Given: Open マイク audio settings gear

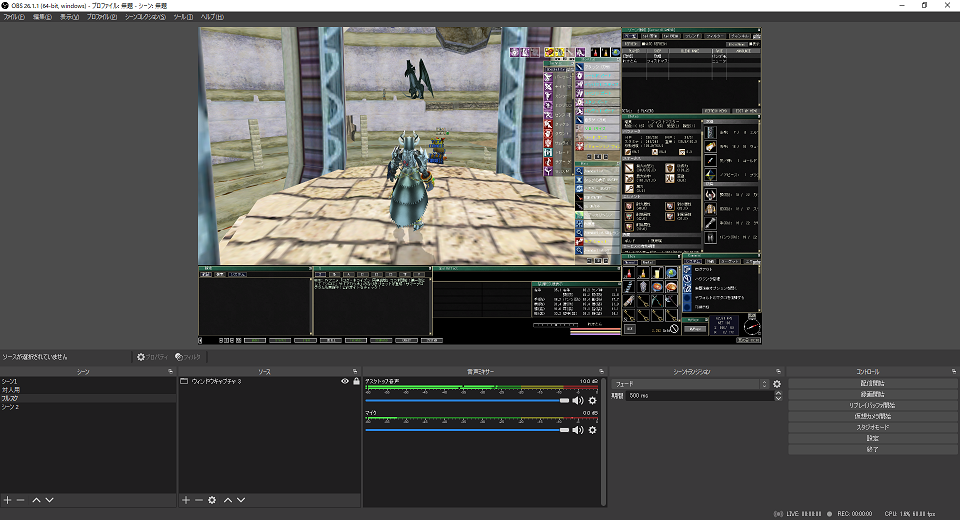Looking at the screenshot, I should tap(592, 430).
